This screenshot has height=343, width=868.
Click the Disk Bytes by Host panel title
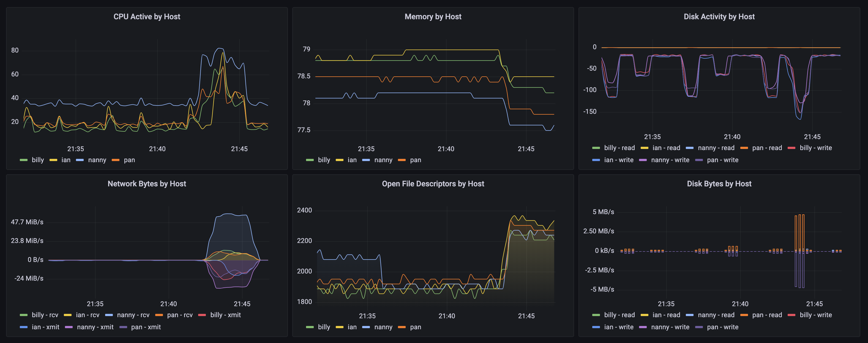719,184
